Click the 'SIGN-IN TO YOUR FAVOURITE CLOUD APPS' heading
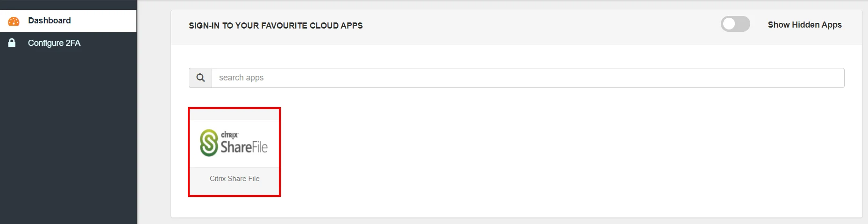 (276, 26)
